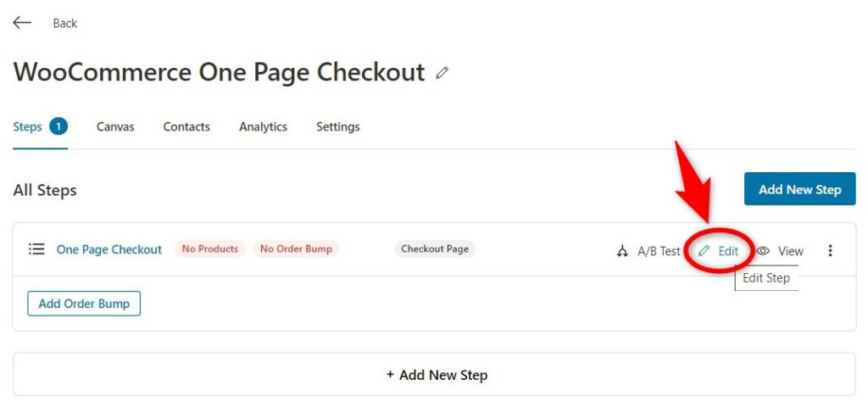Open the three-dot options menu

coord(830,251)
